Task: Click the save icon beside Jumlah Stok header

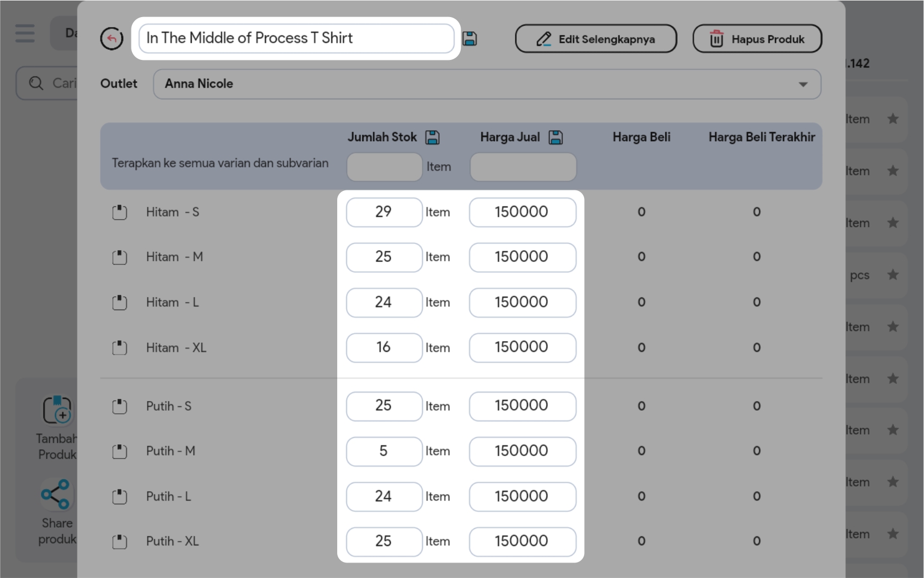Action: [x=432, y=137]
